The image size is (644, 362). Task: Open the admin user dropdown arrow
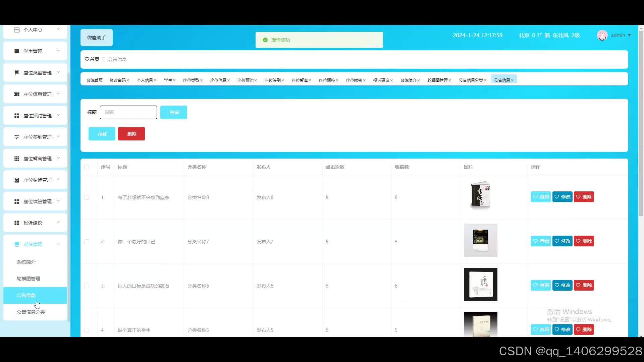click(x=629, y=35)
